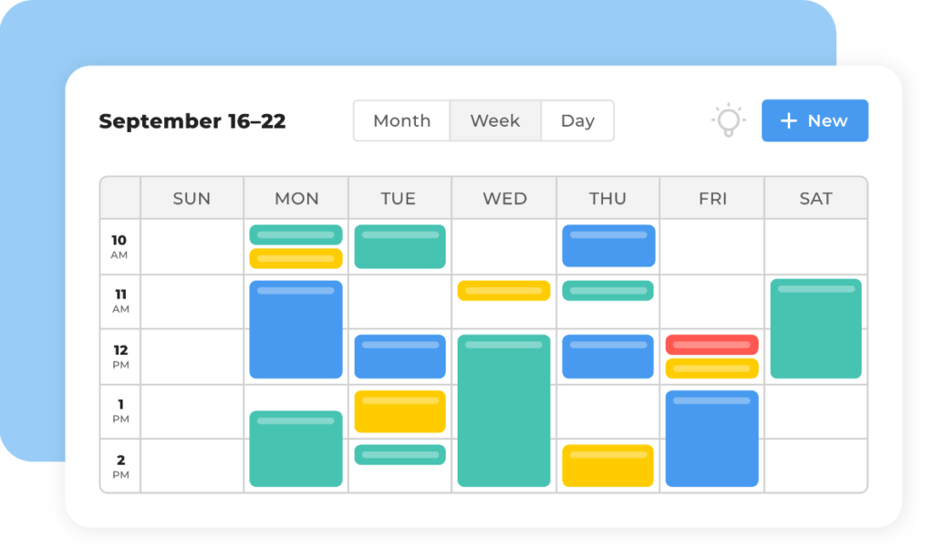Switch to the Month view tab
934x560 pixels.
[x=401, y=120]
